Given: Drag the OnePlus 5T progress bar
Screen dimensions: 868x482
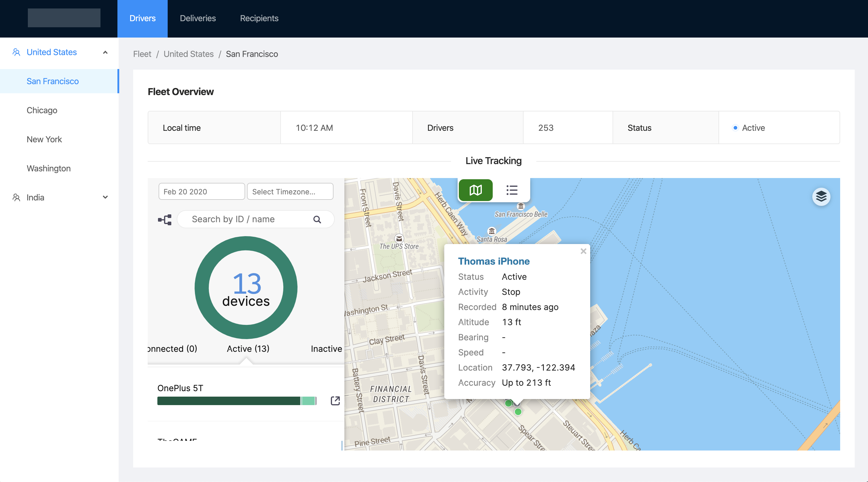Looking at the screenshot, I should coord(237,401).
